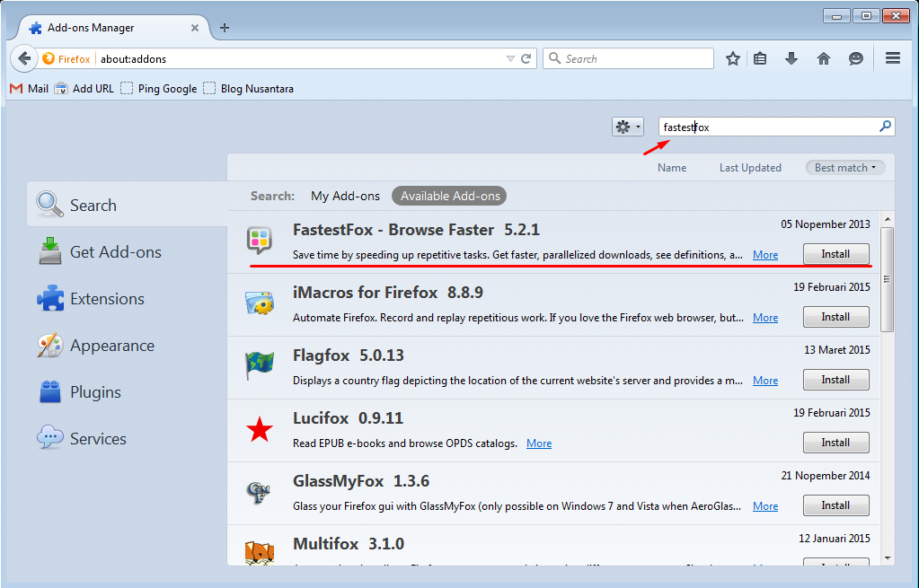
Task: Click the Flagfox 5.0.13 title
Action: coord(349,355)
